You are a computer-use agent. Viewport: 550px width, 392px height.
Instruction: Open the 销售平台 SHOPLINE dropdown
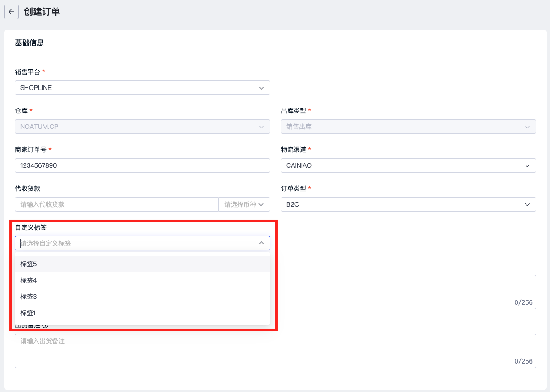[x=142, y=88]
